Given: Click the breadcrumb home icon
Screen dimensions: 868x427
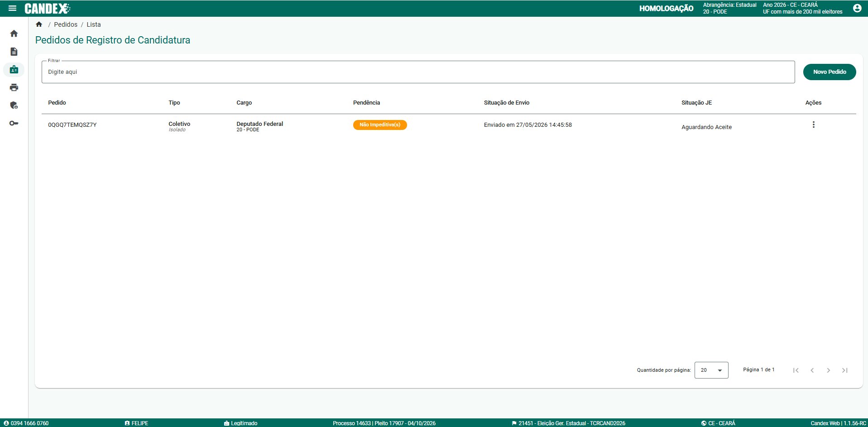Looking at the screenshot, I should pos(39,24).
